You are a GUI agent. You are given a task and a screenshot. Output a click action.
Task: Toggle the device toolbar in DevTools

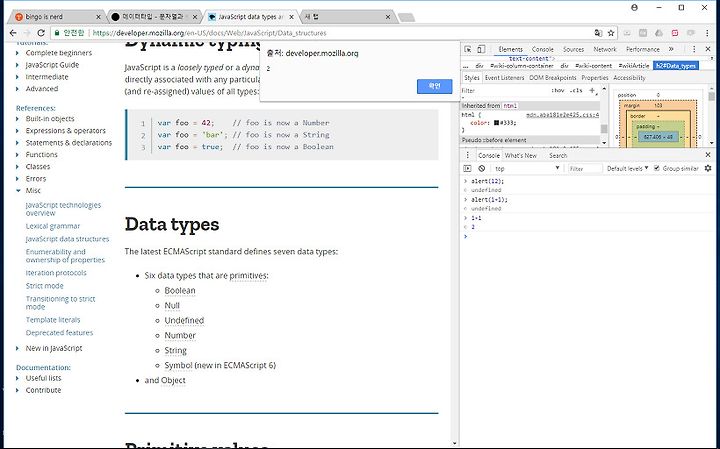(481, 49)
